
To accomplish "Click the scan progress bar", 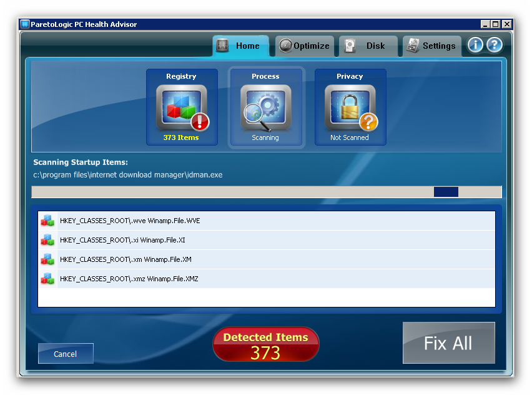I will [x=267, y=192].
